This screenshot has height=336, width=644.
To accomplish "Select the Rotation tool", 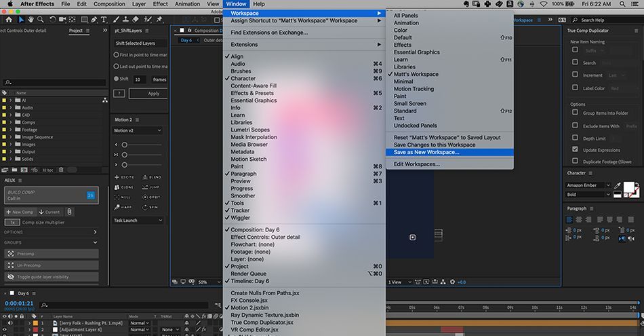I will tap(53, 20).
